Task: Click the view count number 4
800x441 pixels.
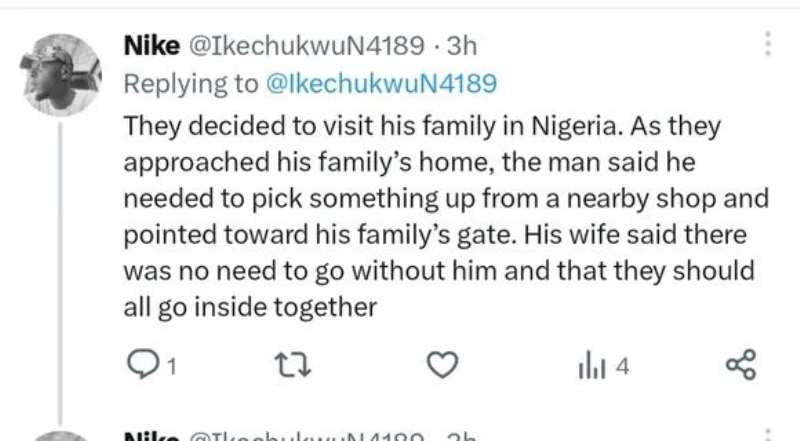Action: (x=622, y=366)
